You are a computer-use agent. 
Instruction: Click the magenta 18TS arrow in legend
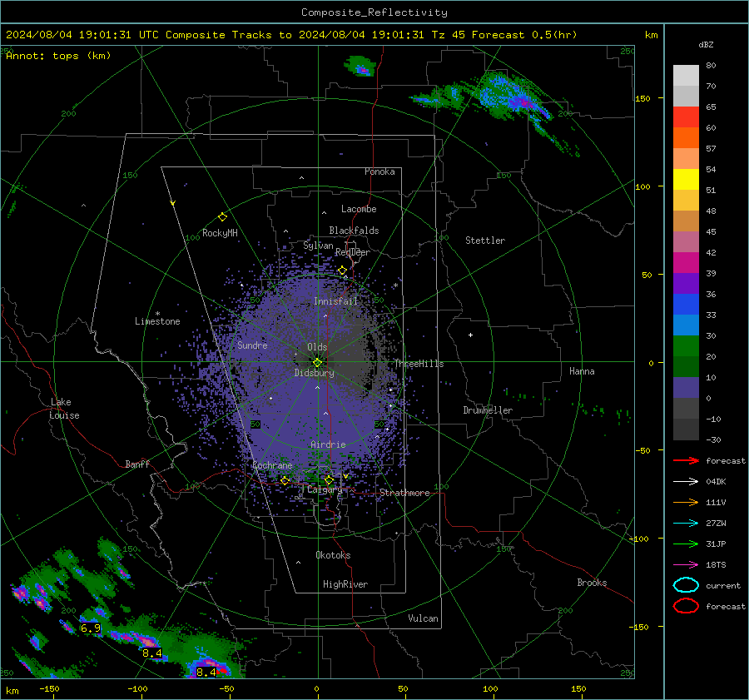click(686, 565)
